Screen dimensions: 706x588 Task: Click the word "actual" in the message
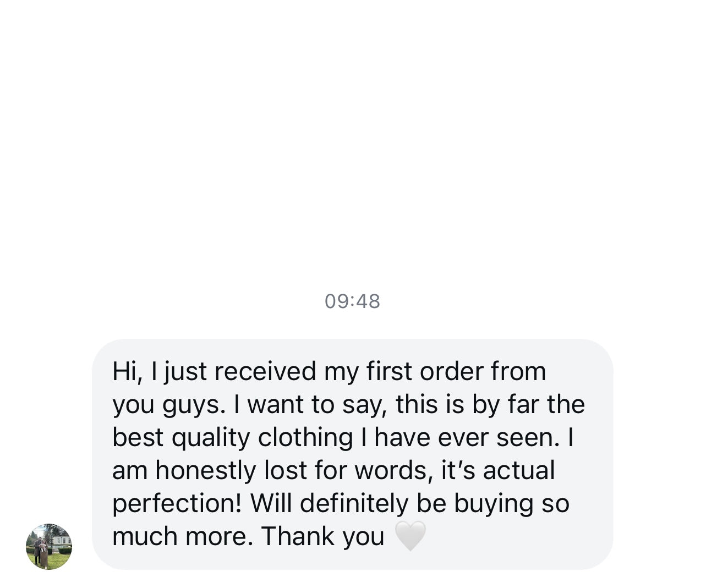519,470
